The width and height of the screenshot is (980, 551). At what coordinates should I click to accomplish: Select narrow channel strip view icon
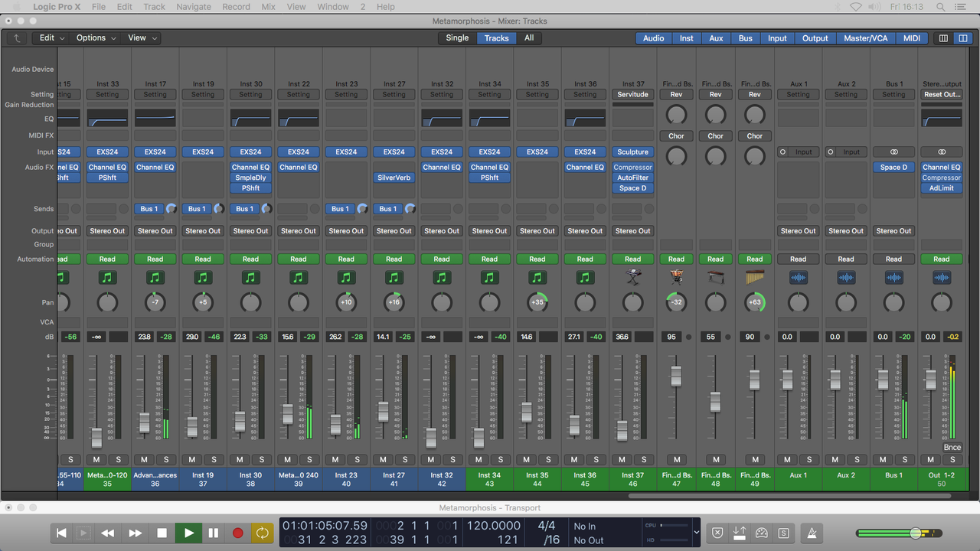[943, 37]
